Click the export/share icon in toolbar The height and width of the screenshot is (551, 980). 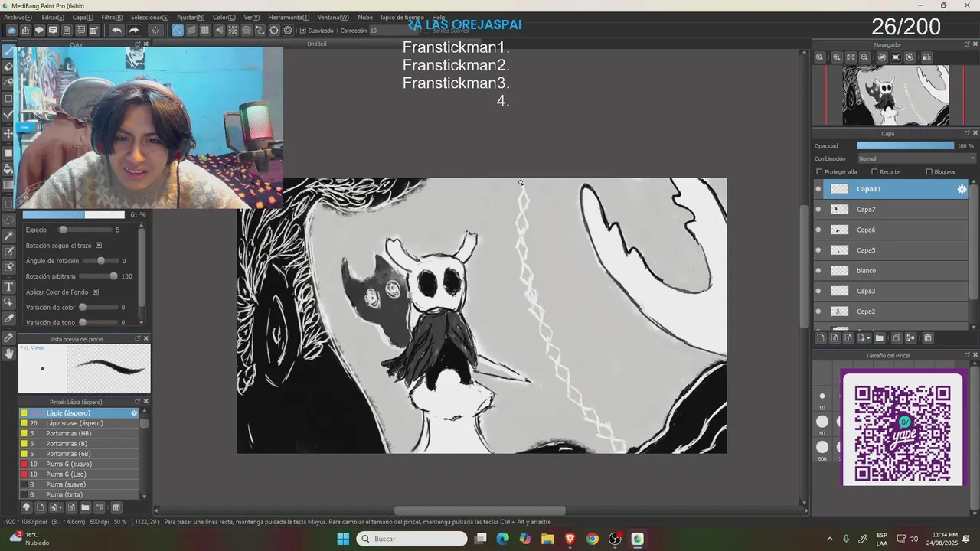pos(25,31)
